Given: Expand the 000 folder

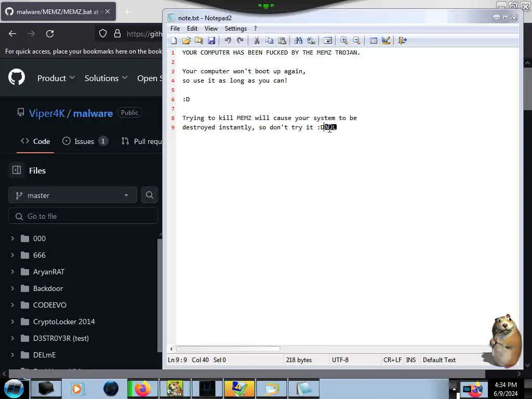Looking at the screenshot, I should (x=12, y=238).
